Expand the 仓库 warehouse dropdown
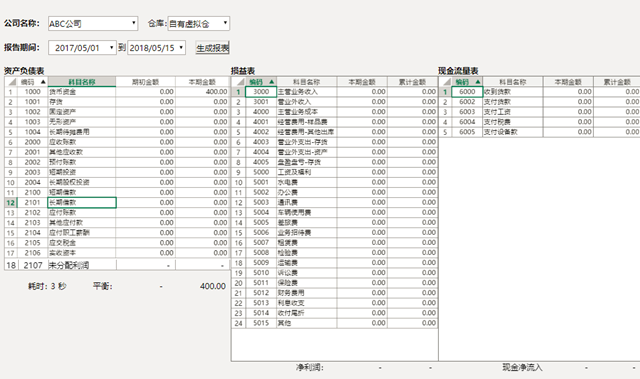This screenshot has width=640, height=379. [x=199, y=24]
